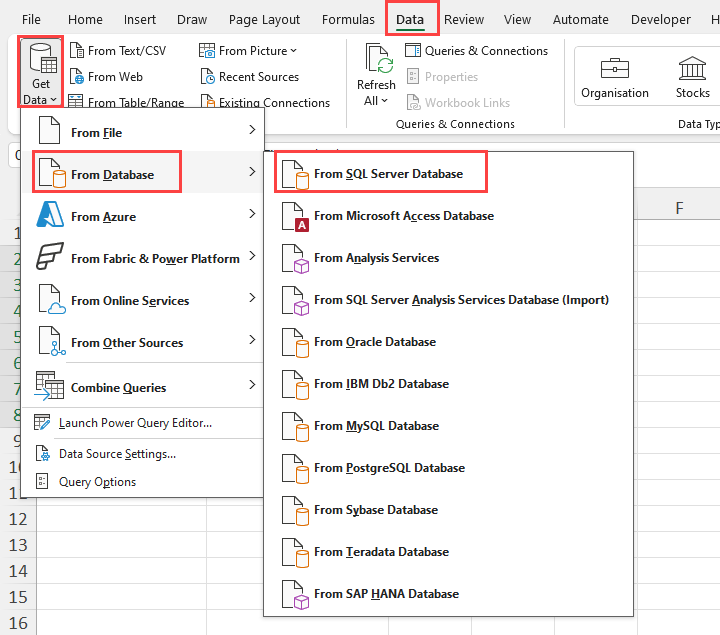Switch to the Formulas tab

[348, 19]
